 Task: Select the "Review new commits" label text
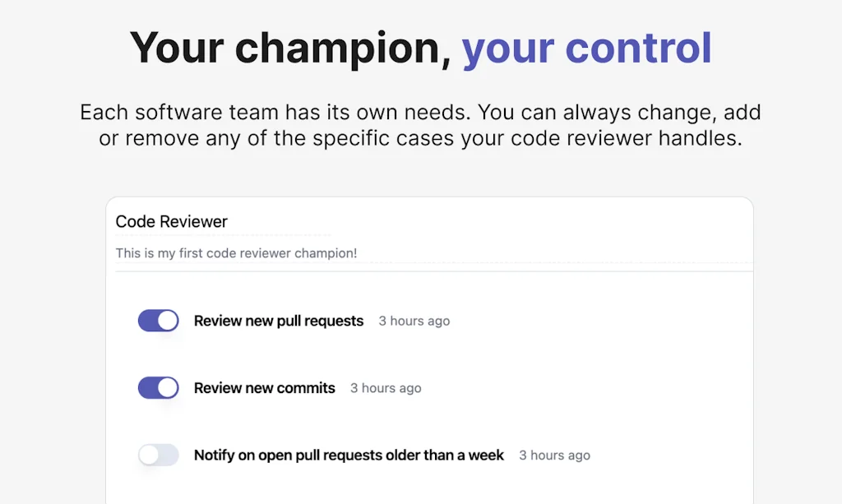(x=265, y=388)
